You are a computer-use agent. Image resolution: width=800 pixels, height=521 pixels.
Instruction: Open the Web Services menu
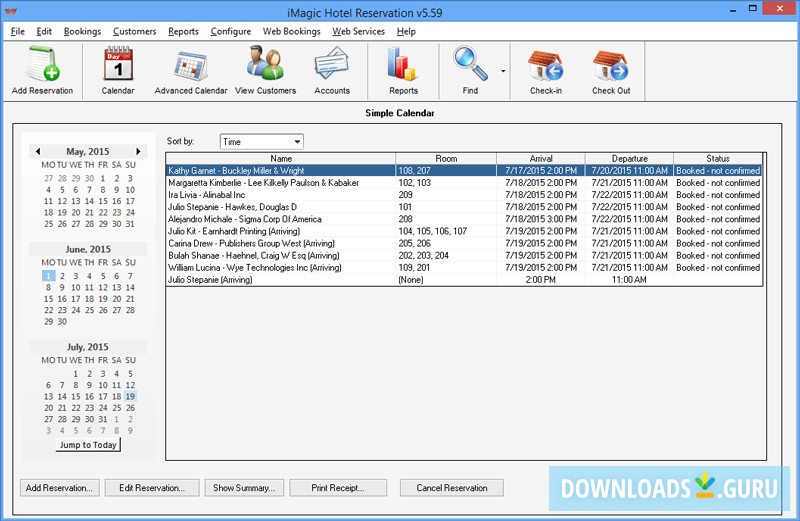(x=358, y=31)
